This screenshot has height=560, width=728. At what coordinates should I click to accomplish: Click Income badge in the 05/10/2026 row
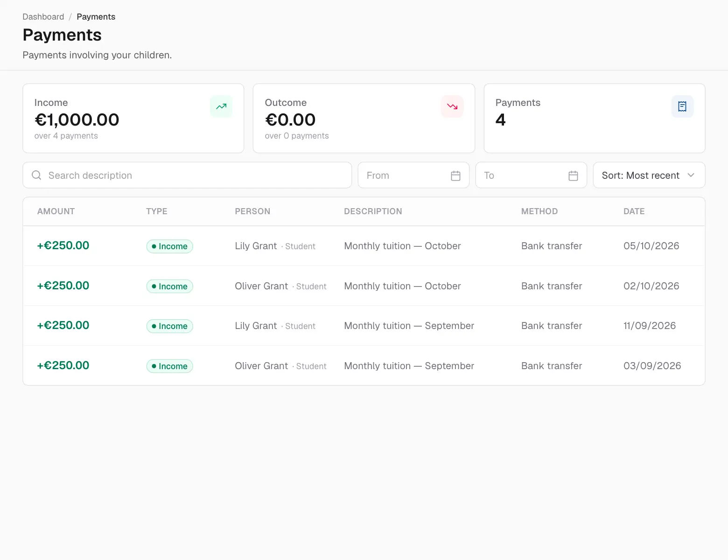170,246
